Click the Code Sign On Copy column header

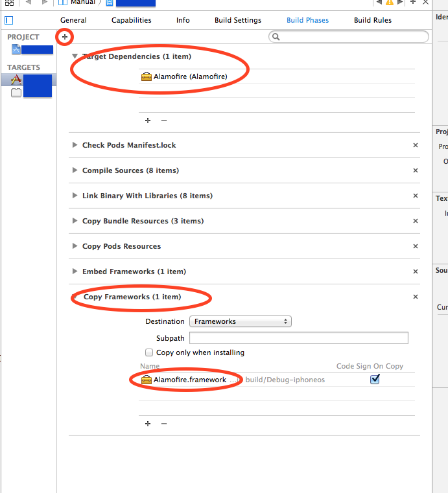click(370, 366)
